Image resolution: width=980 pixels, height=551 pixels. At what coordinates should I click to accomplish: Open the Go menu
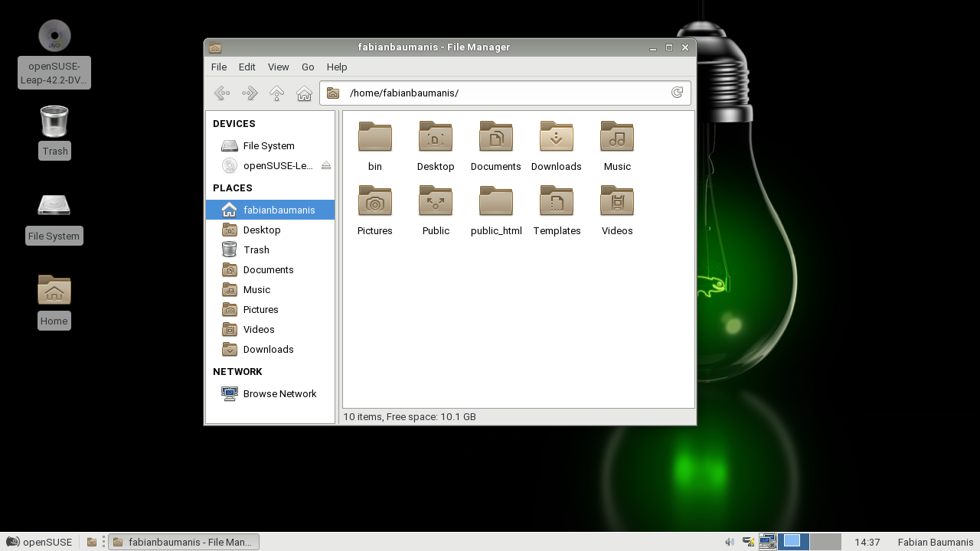tap(308, 67)
